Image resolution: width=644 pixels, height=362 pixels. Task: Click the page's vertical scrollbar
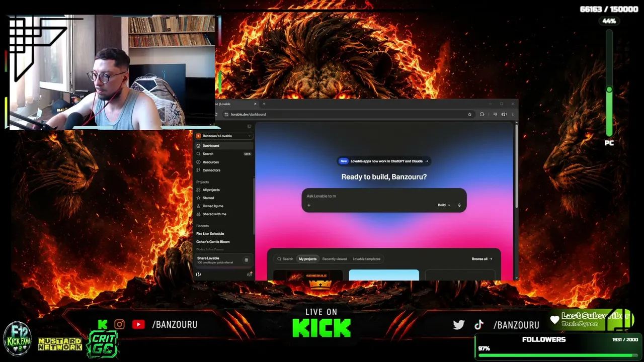[x=516, y=165]
